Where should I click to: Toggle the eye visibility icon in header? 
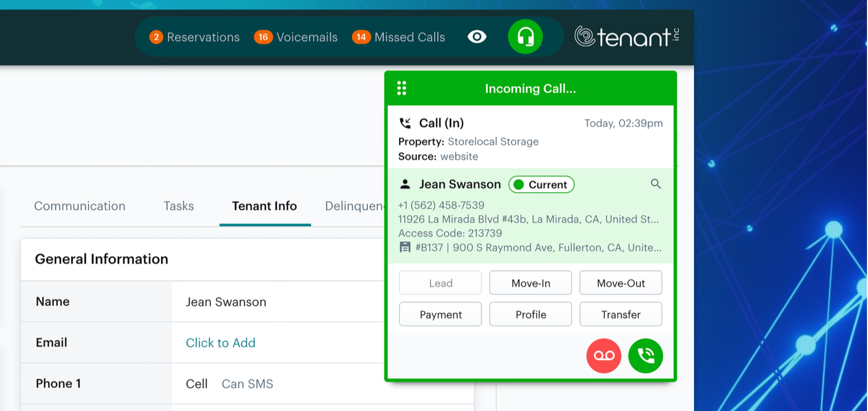click(477, 37)
